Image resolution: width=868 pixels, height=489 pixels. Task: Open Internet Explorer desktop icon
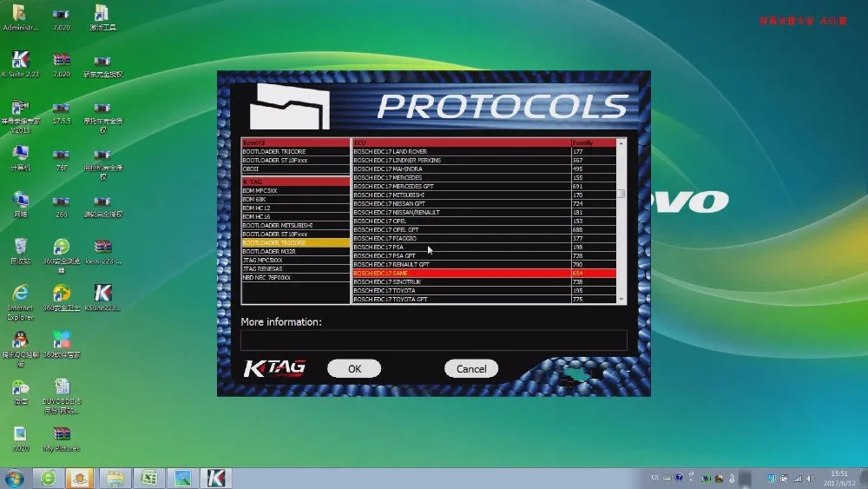pyautogui.click(x=21, y=301)
